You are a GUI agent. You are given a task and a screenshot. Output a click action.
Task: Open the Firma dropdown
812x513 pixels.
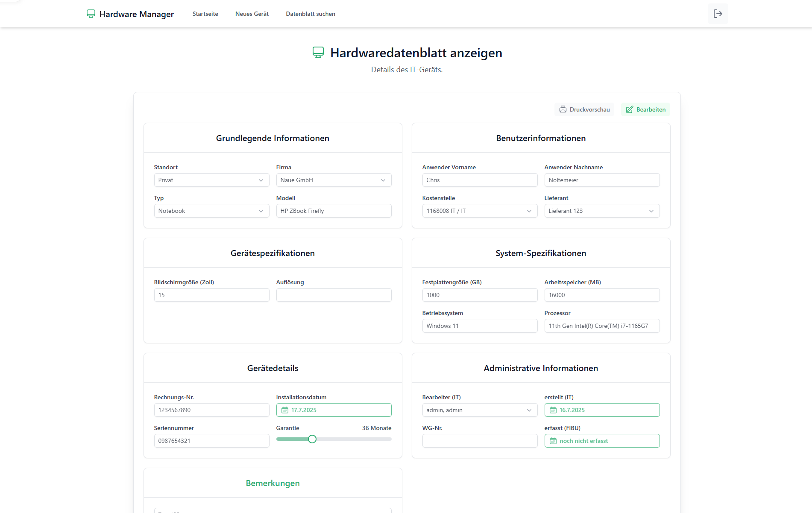(x=334, y=180)
